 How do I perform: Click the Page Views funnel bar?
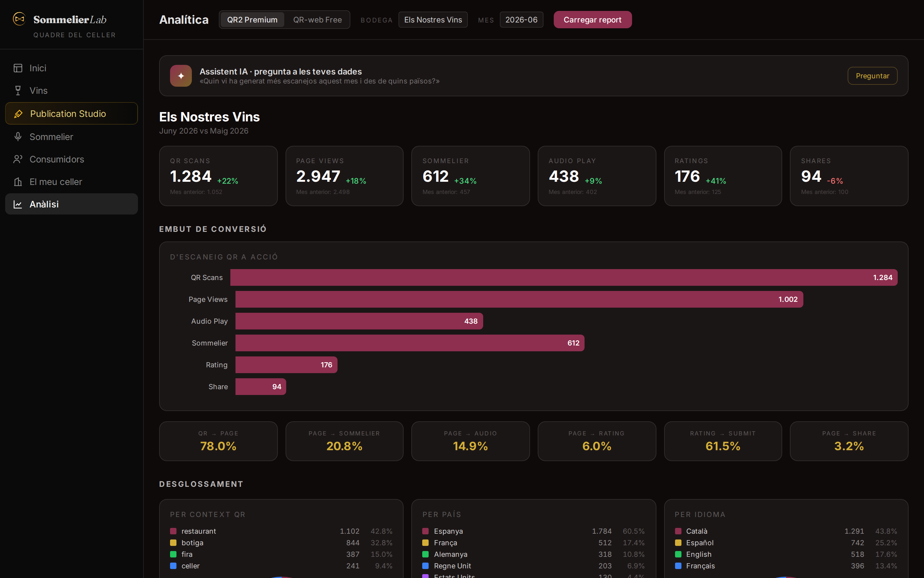pos(519,299)
